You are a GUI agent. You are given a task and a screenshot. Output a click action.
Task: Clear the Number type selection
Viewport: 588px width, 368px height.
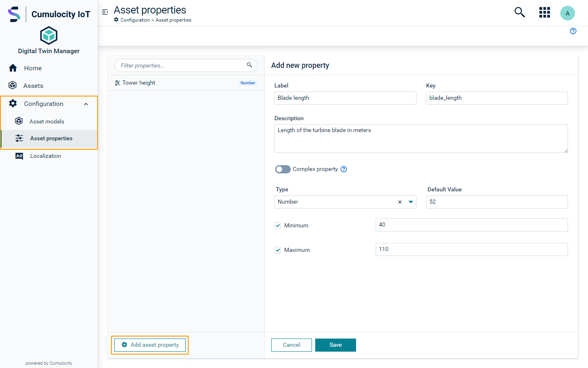[400, 202]
